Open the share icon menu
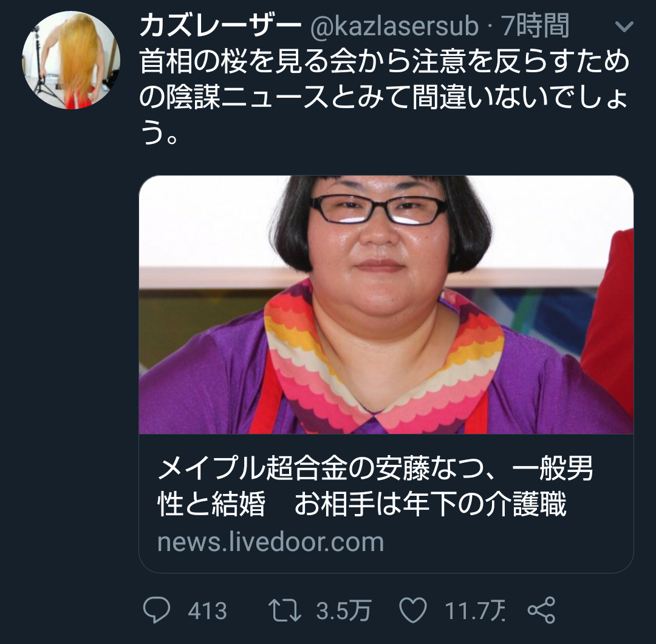656x644 pixels. point(541,610)
